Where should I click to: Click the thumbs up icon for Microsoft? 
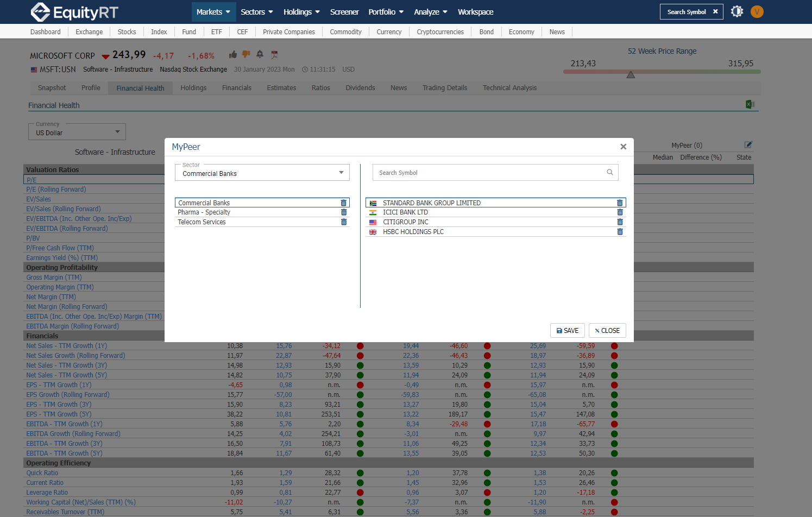(233, 54)
